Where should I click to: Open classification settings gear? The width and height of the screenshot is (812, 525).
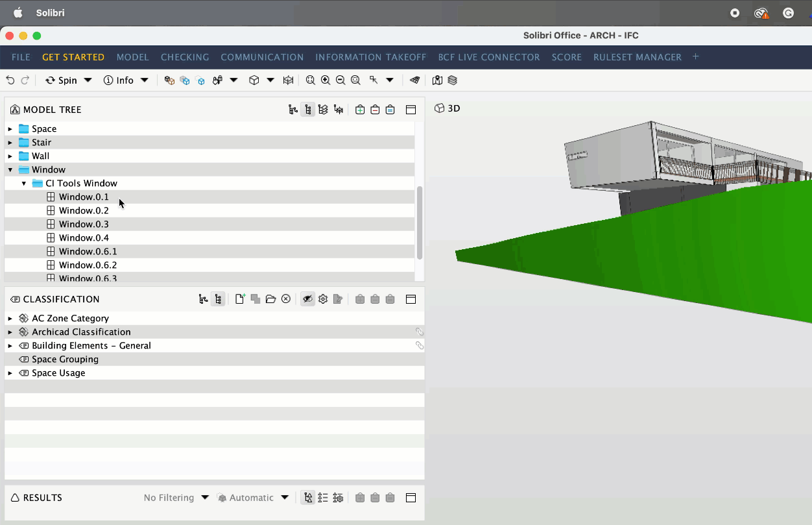pos(323,299)
